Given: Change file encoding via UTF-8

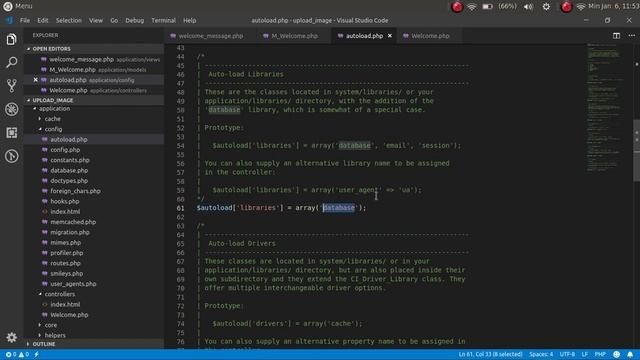Looking at the screenshot, I should tap(567, 354).
